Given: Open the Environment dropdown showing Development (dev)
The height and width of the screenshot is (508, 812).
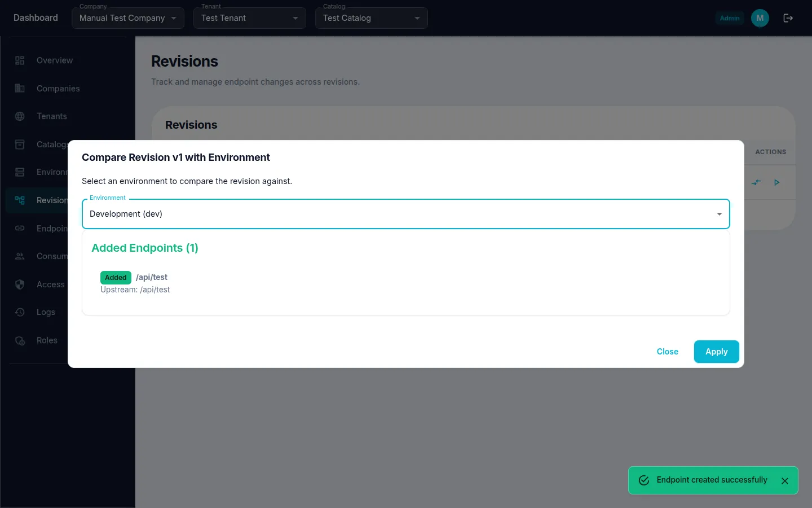Looking at the screenshot, I should (405, 214).
